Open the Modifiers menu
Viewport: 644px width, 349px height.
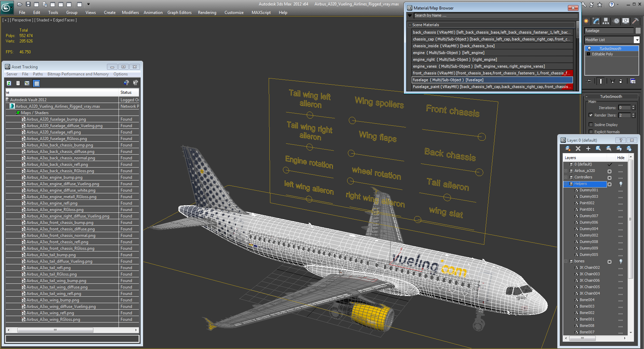coord(130,13)
